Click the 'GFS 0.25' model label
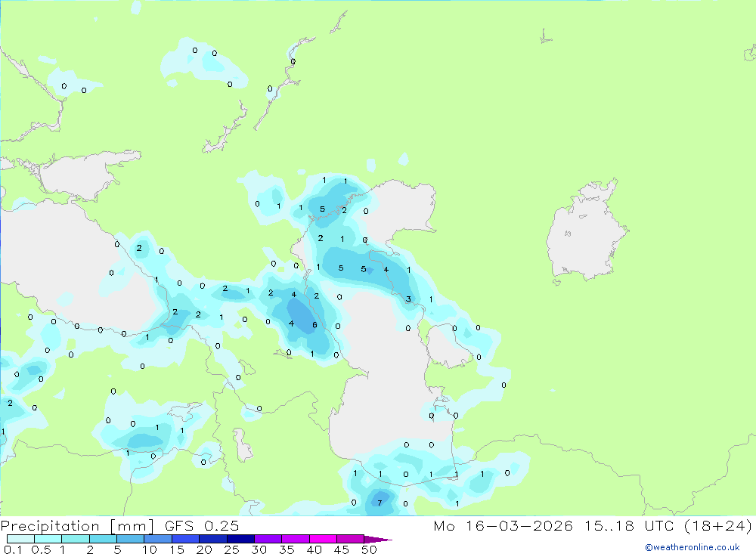 [202, 526]
